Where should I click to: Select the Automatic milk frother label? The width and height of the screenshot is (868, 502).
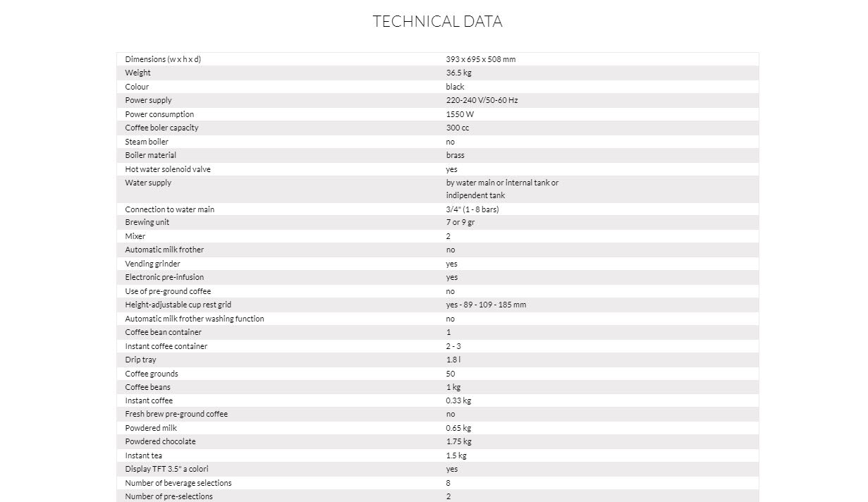[x=164, y=250]
